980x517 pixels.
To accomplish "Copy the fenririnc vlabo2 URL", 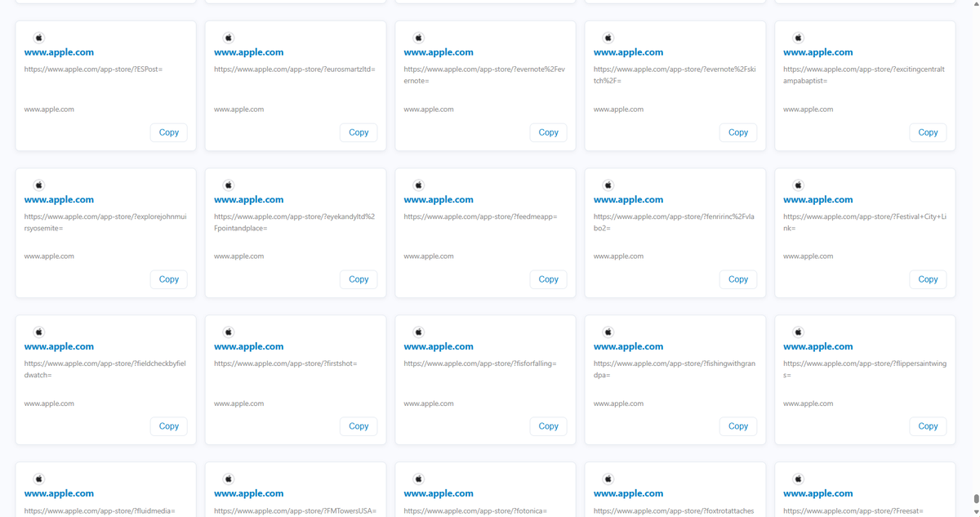I will (x=738, y=279).
